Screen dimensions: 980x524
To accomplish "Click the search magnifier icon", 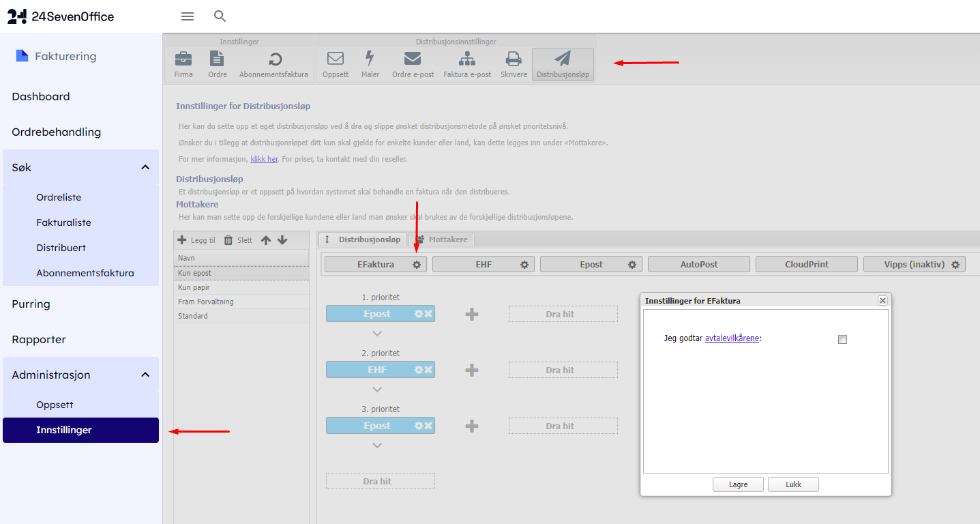I will pyautogui.click(x=220, y=16).
